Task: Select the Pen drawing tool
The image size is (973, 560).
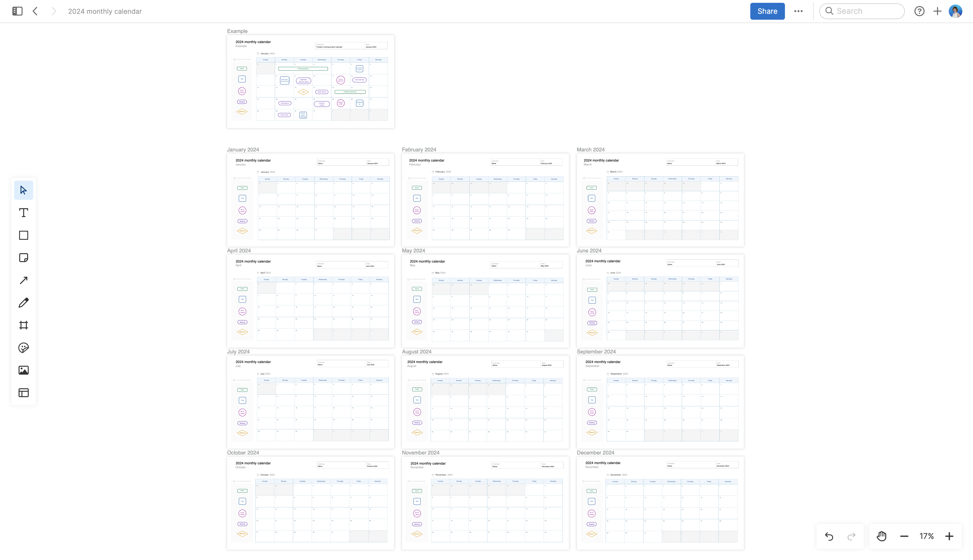Action: click(x=23, y=303)
